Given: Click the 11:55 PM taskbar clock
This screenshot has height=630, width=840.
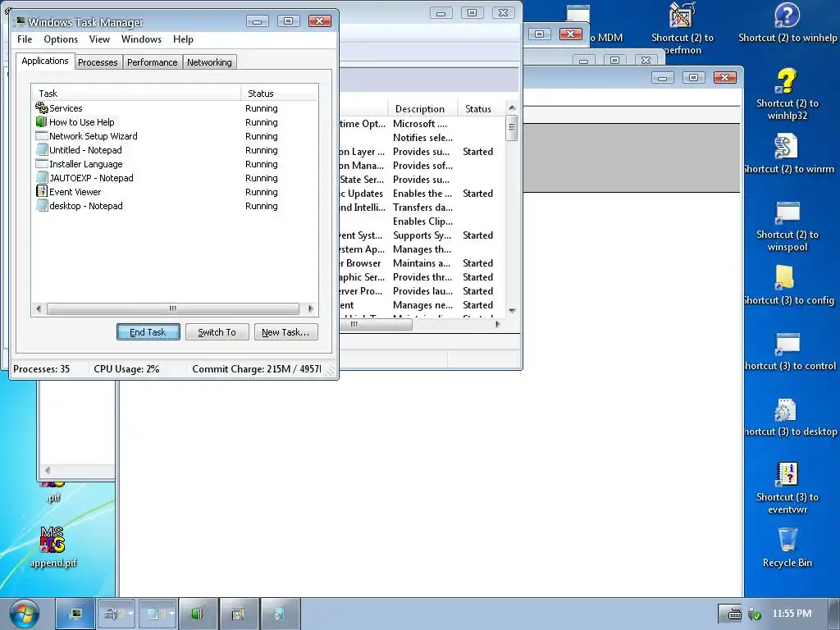Looking at the screenshot, I should (x=792, y=614).
